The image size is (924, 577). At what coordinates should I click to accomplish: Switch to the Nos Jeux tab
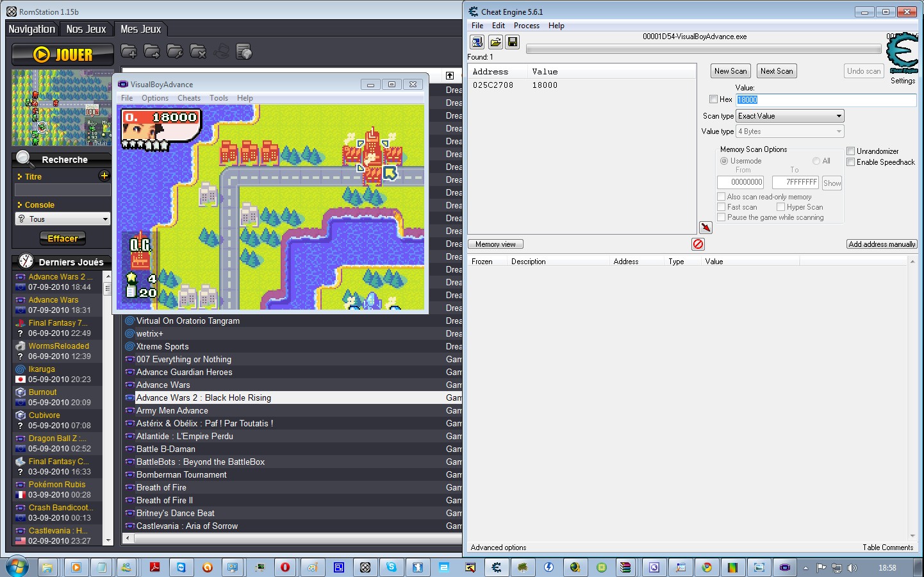pyautogui.click(x=86, y=29)
